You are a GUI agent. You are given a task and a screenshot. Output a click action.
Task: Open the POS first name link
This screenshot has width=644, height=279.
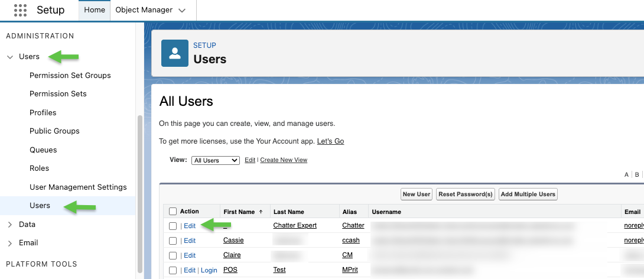(230, 270)
